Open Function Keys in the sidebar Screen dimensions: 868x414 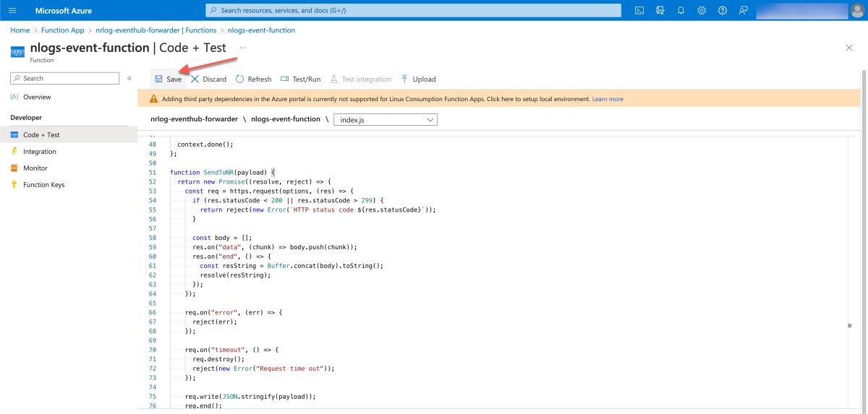click(43, 185)
